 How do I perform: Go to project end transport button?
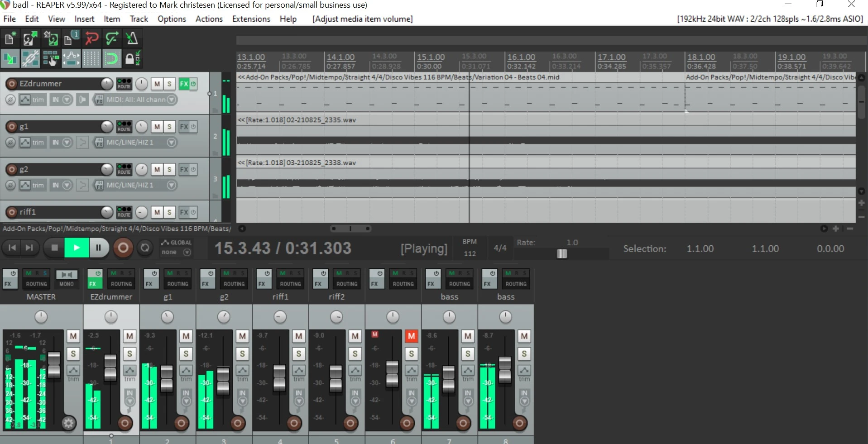pyautogui.click(x=29, y=248)
